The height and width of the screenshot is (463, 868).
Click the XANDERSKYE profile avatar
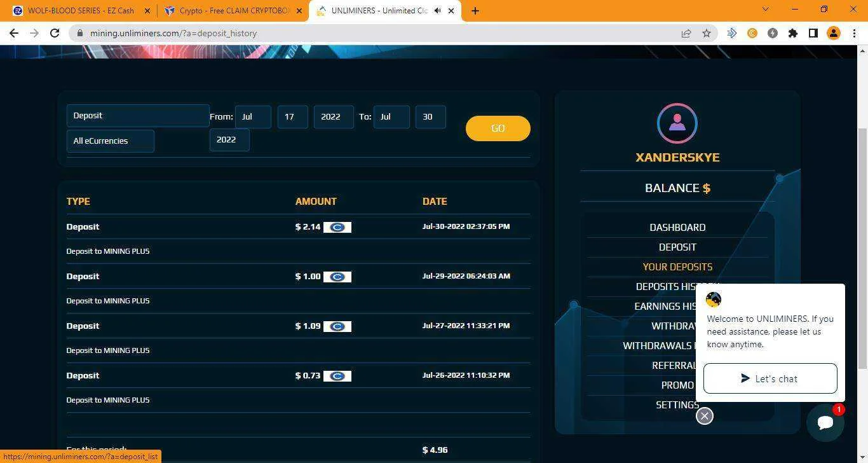(x=677, y=123)
